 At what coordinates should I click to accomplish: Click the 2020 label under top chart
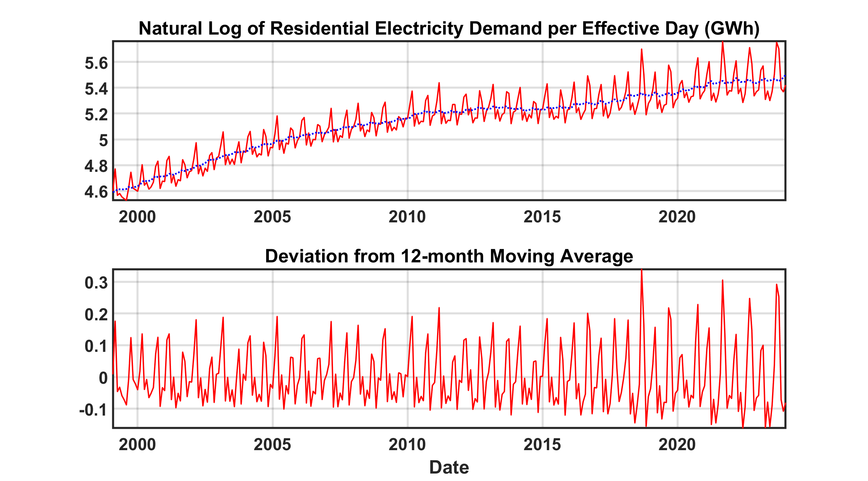point(677,217)
